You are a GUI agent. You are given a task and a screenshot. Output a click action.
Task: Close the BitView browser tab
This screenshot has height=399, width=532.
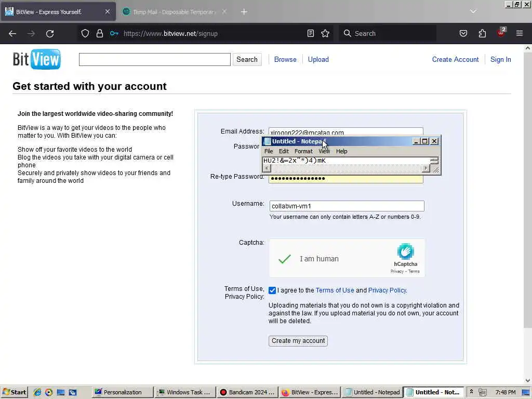[107, 11]
